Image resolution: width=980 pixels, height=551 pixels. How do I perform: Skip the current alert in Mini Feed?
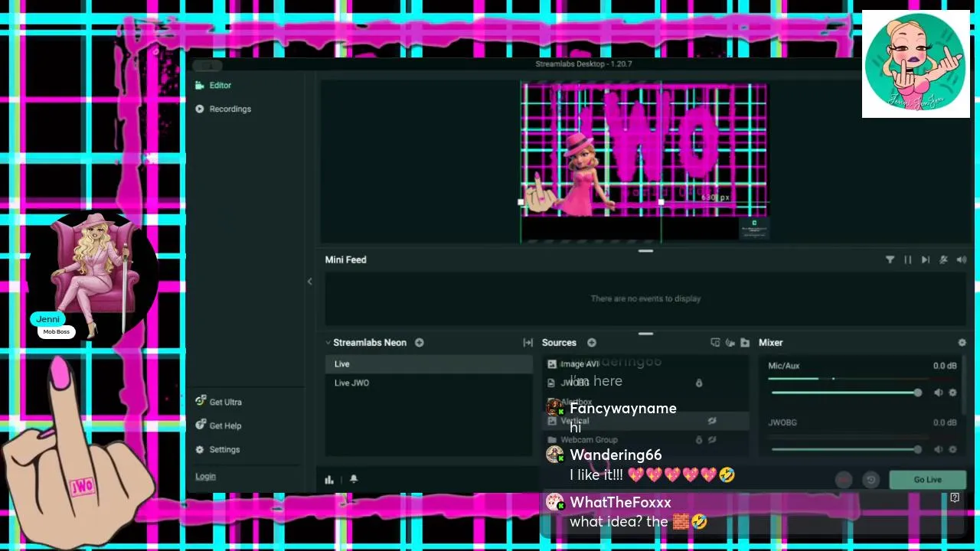[x=926, y=260]
